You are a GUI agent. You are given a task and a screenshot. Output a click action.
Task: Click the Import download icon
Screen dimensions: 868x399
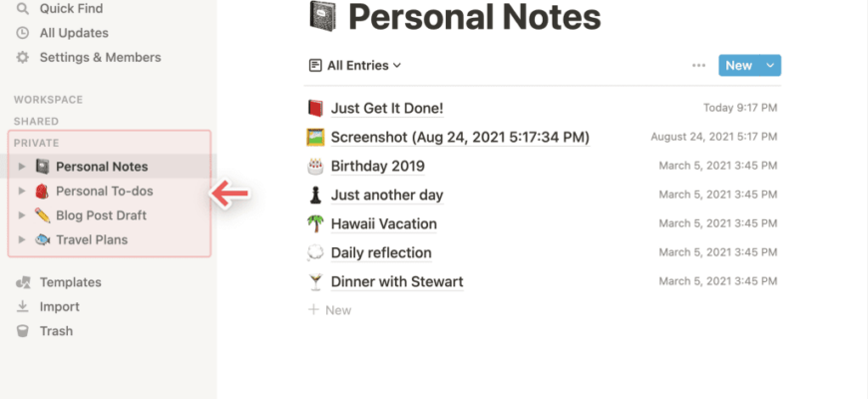point(22,306)
